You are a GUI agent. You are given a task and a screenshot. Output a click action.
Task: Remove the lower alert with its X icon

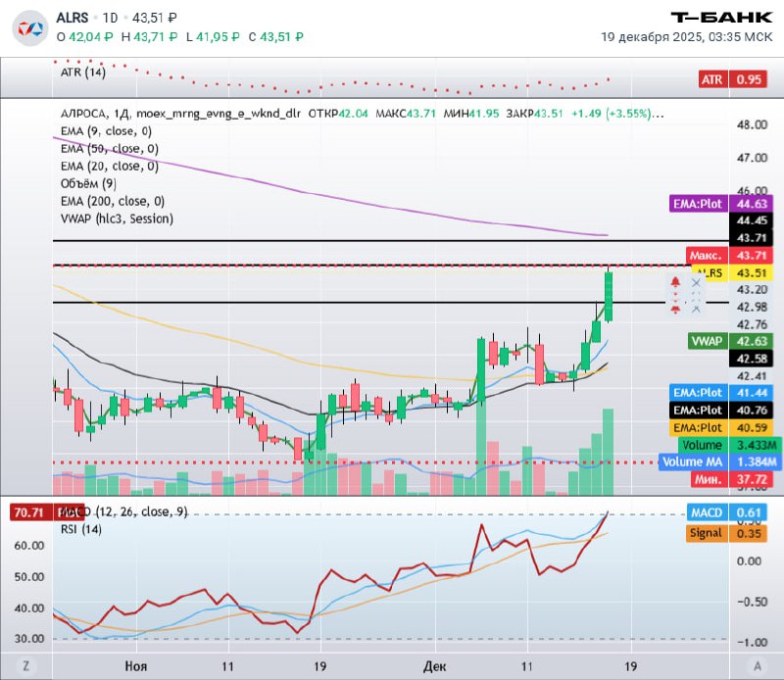696,309
